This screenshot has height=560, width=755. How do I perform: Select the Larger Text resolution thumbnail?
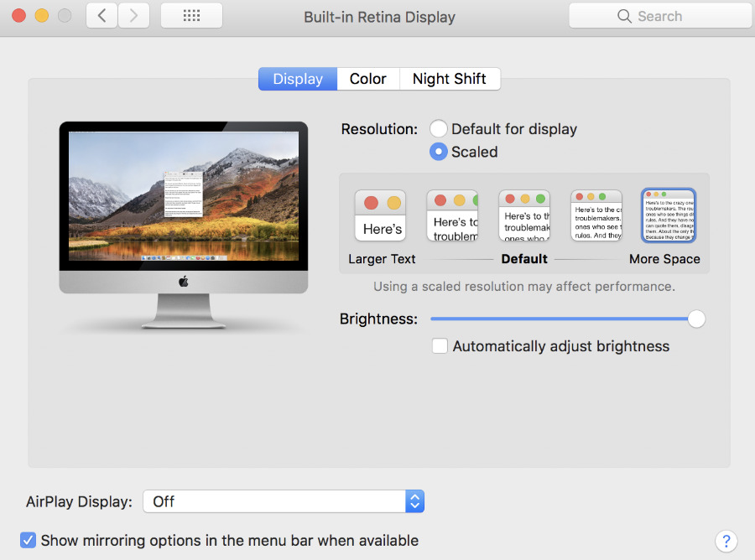click(380, 215)
